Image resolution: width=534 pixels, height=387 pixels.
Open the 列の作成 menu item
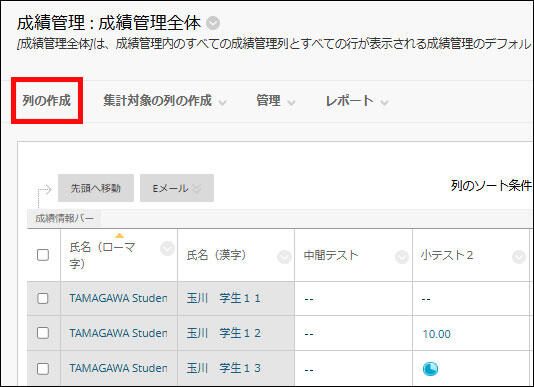(47, 100)
